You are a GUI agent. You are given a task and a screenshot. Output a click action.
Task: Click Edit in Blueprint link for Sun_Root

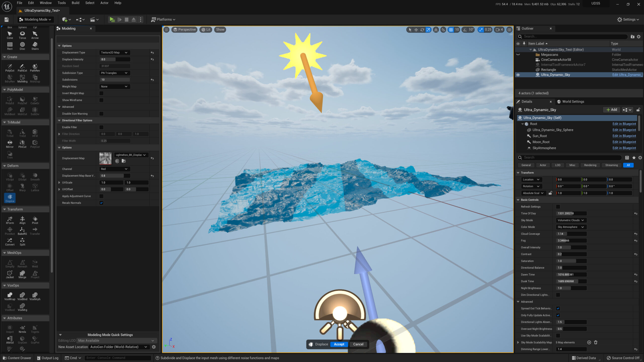[x=624, y=136]
